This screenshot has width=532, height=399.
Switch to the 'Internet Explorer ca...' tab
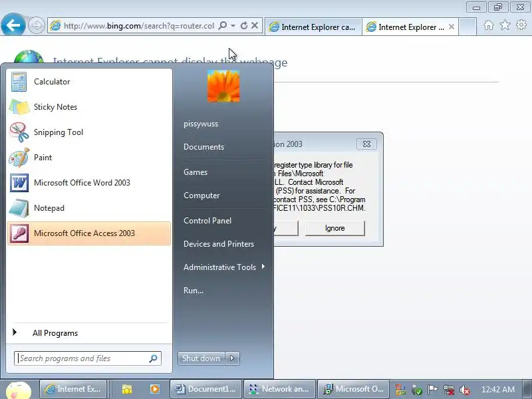(x=313, y=27)
